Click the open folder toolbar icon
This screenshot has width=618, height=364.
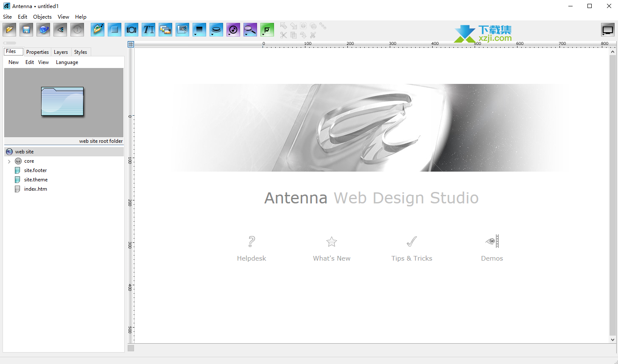click(x=9, y=30)
